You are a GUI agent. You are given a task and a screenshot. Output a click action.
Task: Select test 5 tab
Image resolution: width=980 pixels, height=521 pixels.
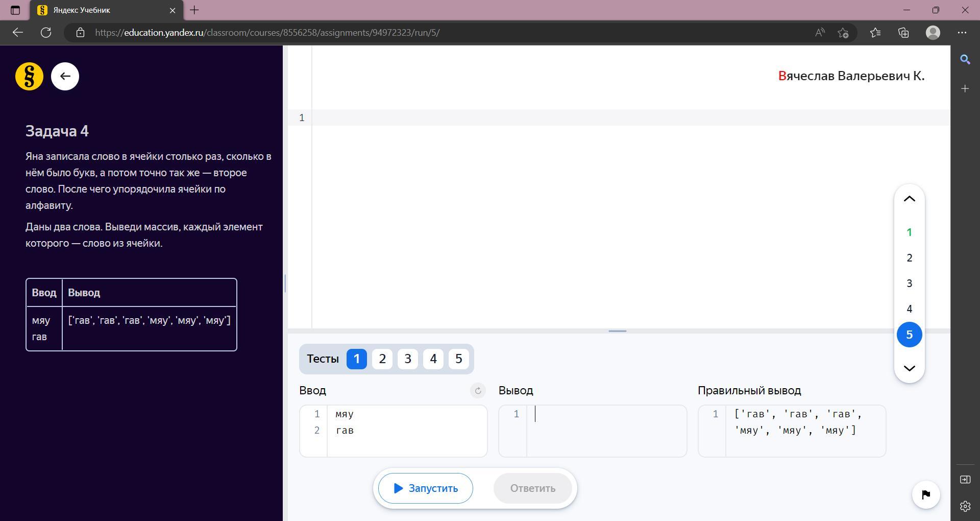coord(459,359)
